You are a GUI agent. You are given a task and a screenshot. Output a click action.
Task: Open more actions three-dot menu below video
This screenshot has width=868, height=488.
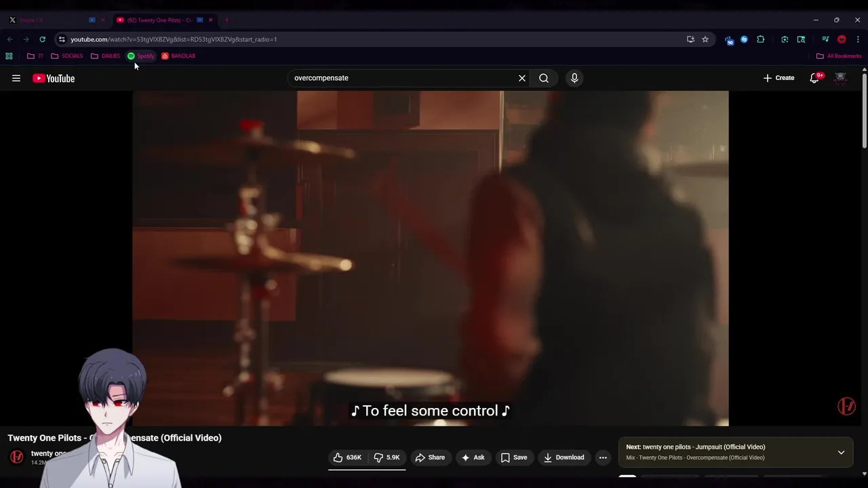(603, 457)
